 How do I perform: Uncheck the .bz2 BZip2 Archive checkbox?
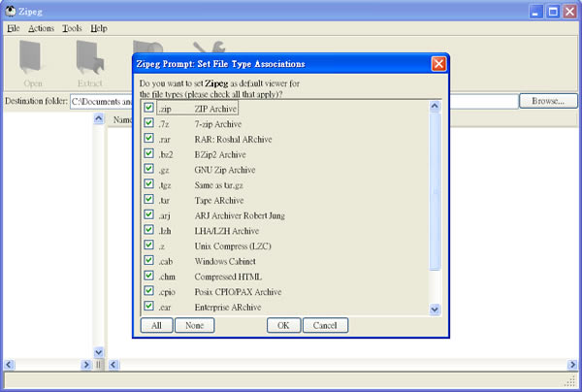148,153
